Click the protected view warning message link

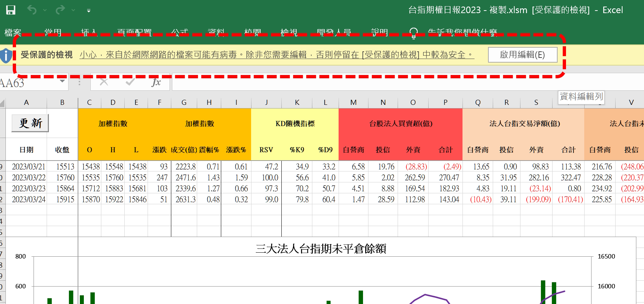(277, 55)
